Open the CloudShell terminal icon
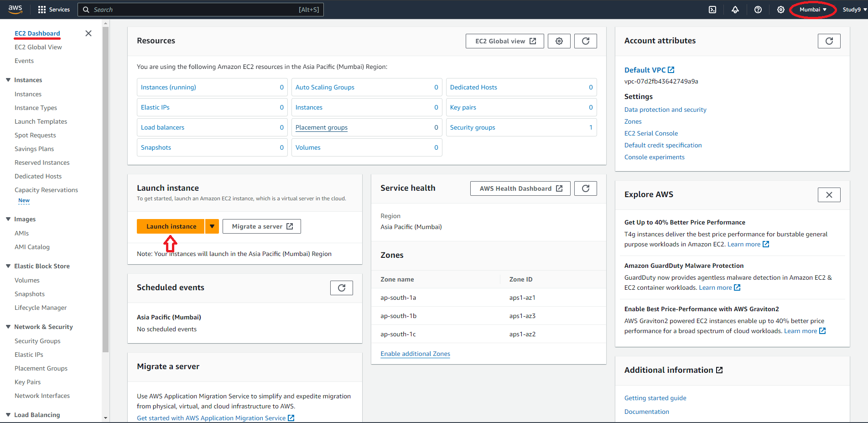The width and height of the screenshot is (868, 423). coord(712,10)
